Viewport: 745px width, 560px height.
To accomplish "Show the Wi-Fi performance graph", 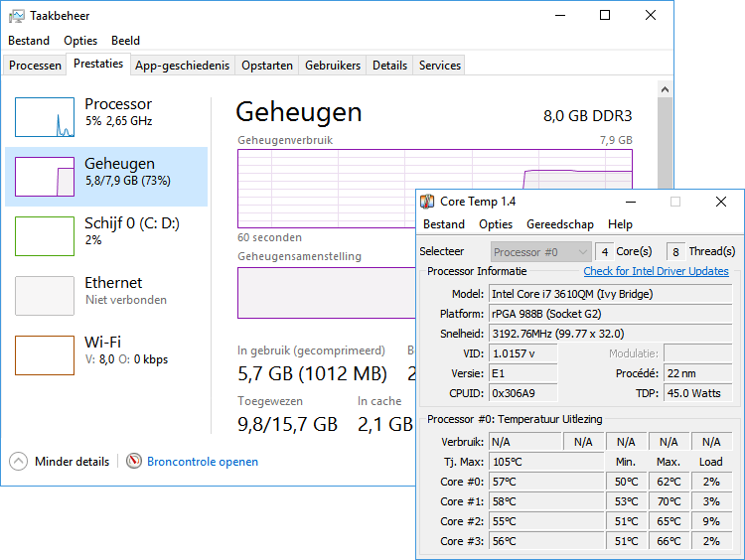I will click(45, 355).
